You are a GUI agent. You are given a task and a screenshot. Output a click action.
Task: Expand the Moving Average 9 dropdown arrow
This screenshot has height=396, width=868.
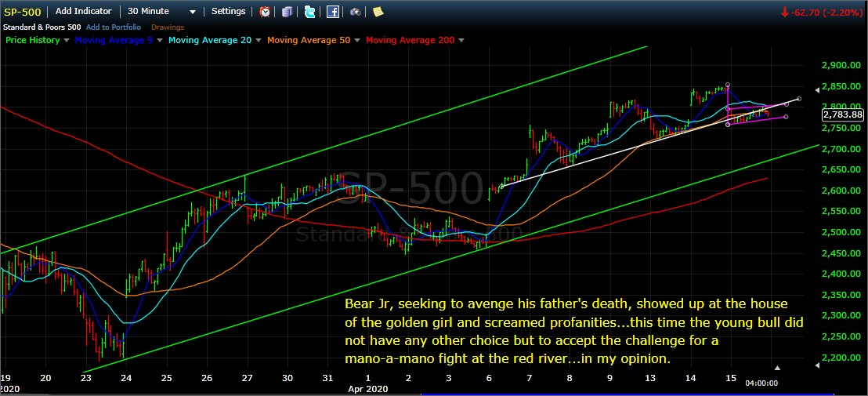click(160, 40)
